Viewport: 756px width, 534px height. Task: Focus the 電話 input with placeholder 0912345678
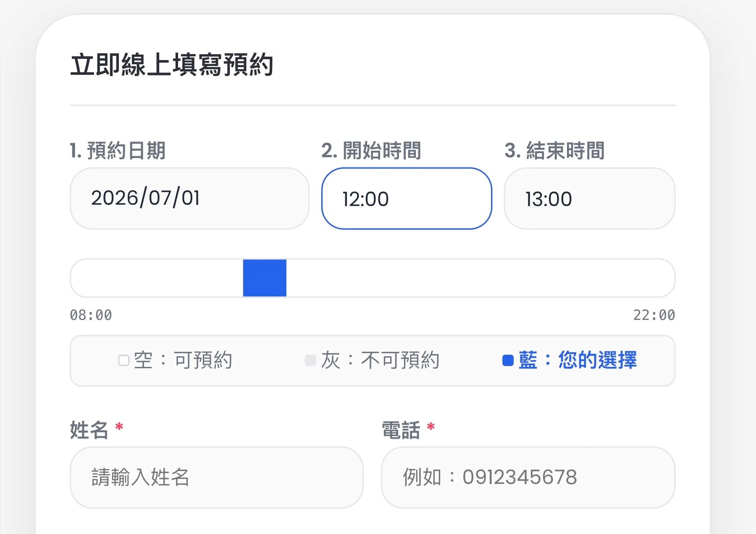(x=528, y=477)
